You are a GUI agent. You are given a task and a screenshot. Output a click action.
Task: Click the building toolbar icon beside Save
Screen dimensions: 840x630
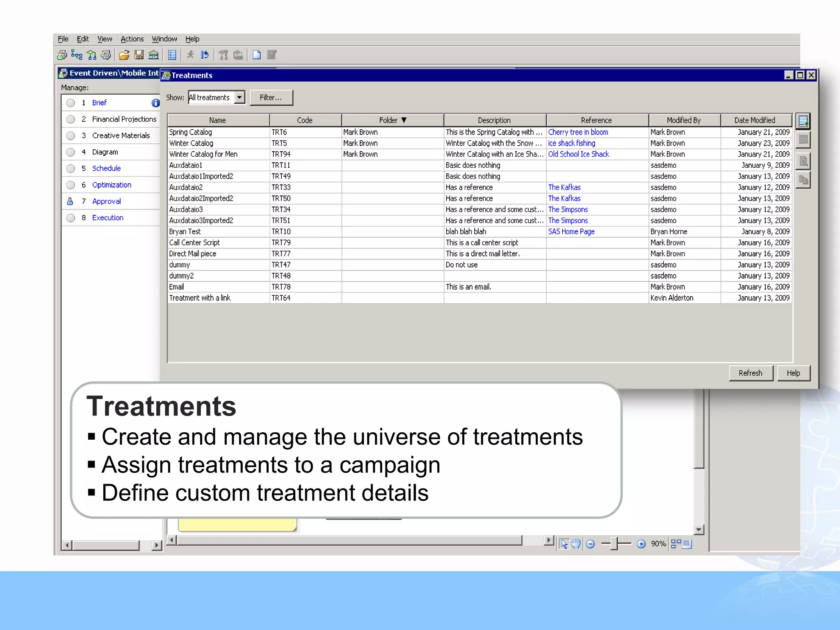[154, 55]
